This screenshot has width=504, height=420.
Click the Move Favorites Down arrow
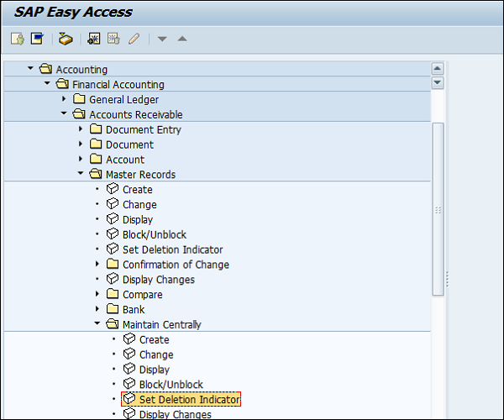pos(163,39)
